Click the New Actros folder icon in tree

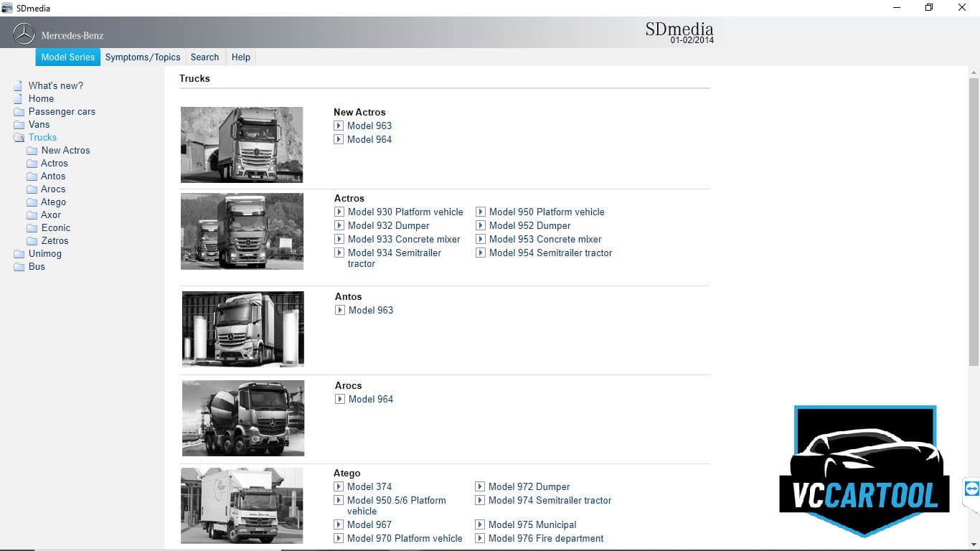pos(32,150)
